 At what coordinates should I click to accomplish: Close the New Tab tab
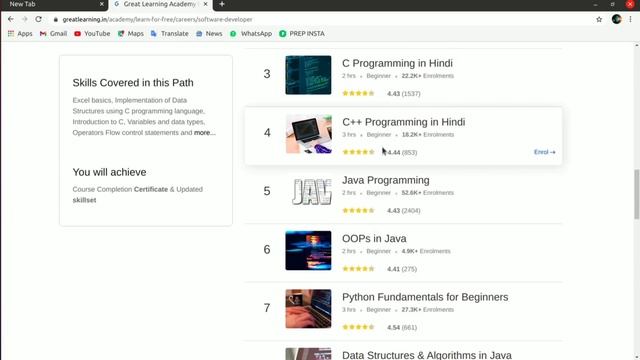pyautogui.click(x=102, y=4)
